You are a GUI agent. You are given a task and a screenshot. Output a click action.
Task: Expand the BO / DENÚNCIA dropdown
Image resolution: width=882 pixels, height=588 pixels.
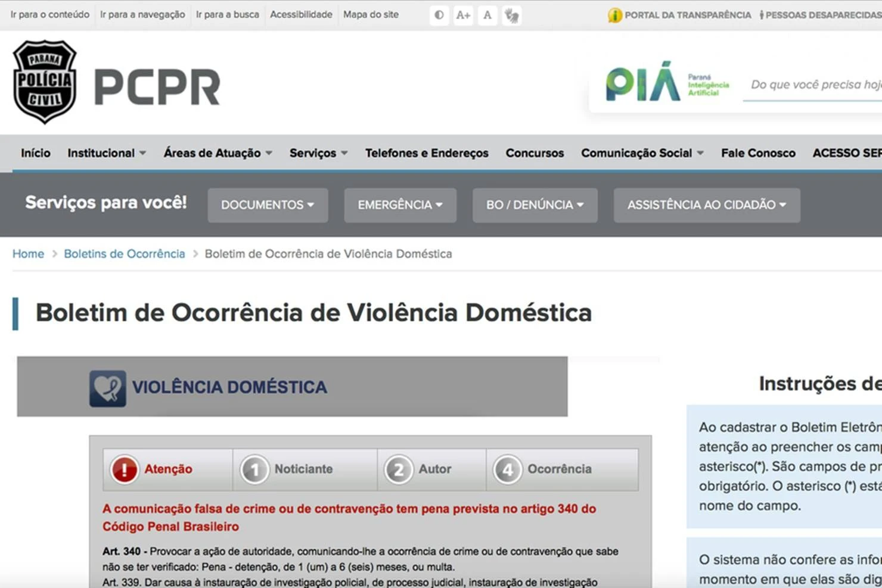pyautogui.click(x=535, y=205)
